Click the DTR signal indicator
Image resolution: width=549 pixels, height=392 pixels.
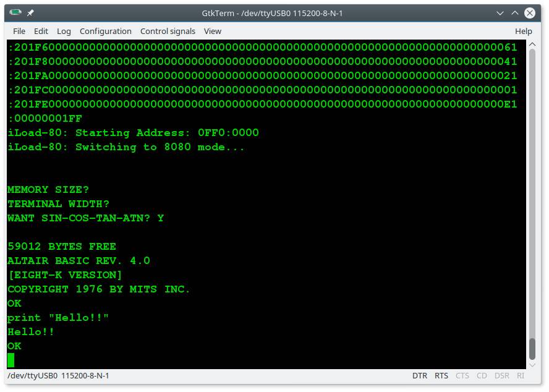click(x=419, y=375)
